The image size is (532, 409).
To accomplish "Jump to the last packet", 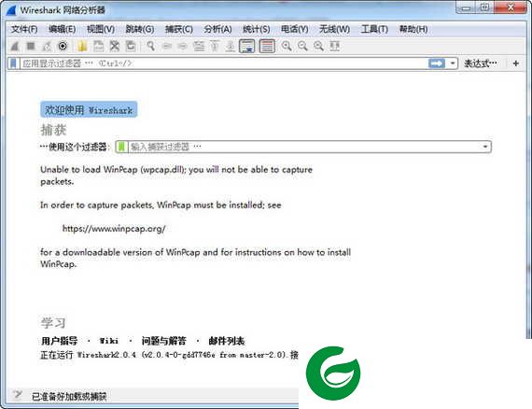I will [x=231, y=46].
